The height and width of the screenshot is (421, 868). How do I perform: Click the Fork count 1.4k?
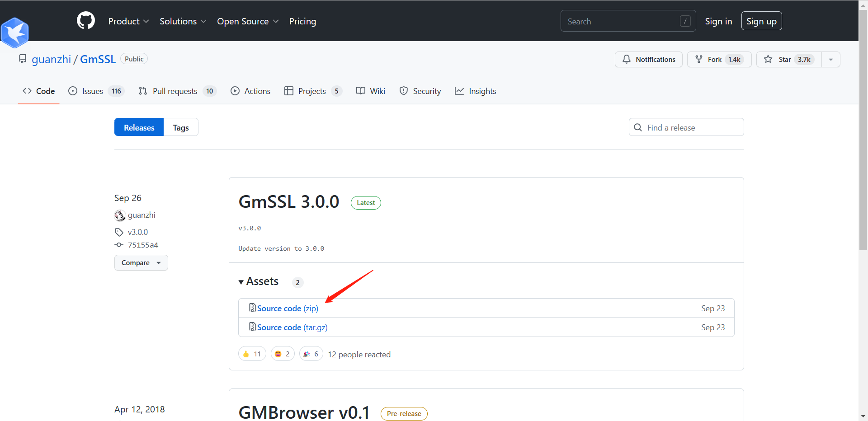[734, 59]
